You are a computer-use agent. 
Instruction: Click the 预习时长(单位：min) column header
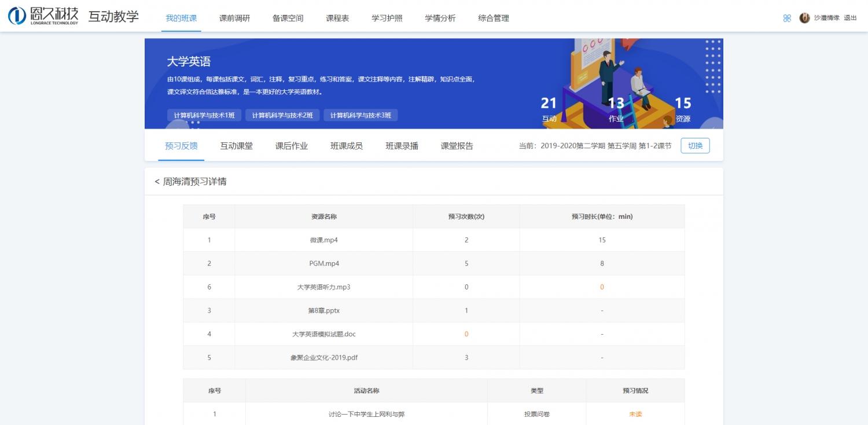tap(602, 217)
